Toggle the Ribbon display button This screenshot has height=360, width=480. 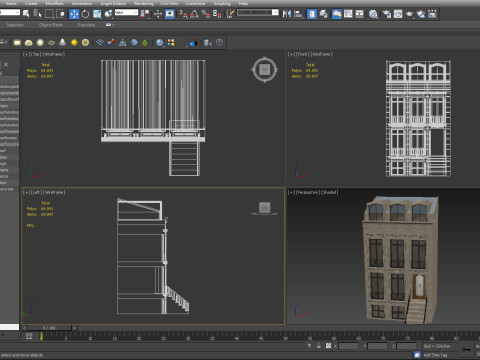click(x=337, y=14)
